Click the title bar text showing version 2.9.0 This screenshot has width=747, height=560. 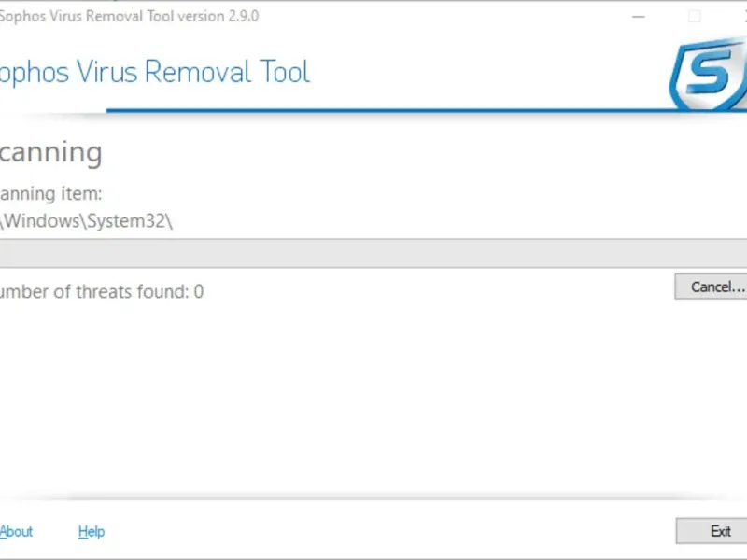click(x=131, y=16)
